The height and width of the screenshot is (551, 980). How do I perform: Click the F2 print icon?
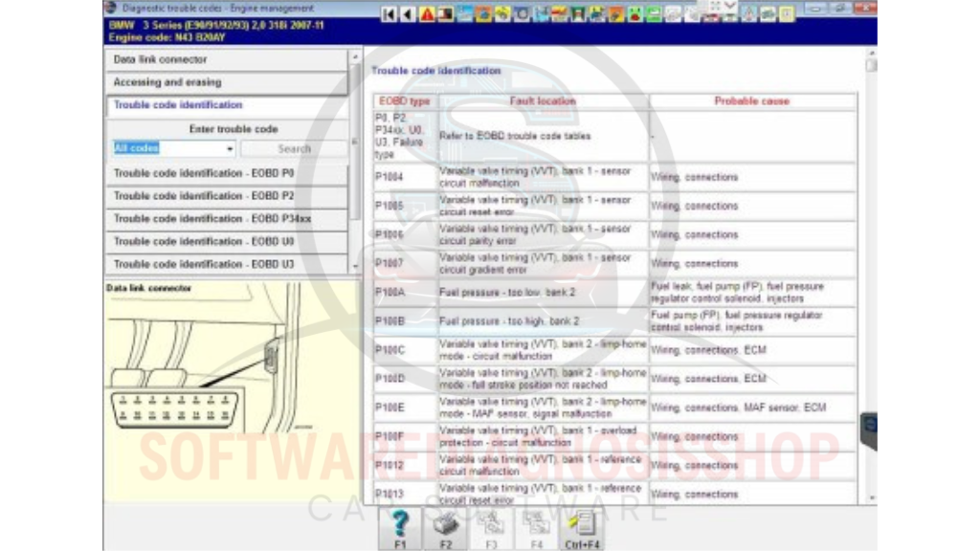pos(446,526)
